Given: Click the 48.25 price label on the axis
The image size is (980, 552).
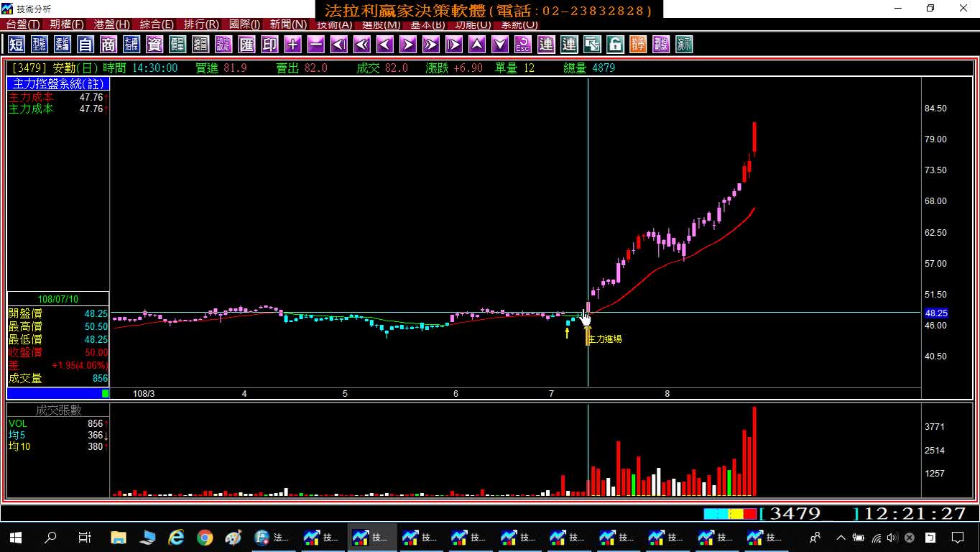Looking at the screenshot, I should click(x=936, y=313).
